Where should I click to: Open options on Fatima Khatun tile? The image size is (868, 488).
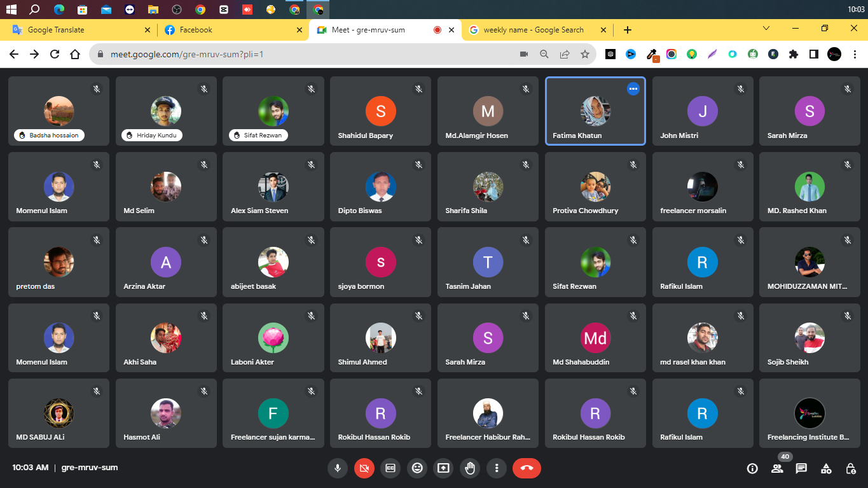(x=633, y=89)
